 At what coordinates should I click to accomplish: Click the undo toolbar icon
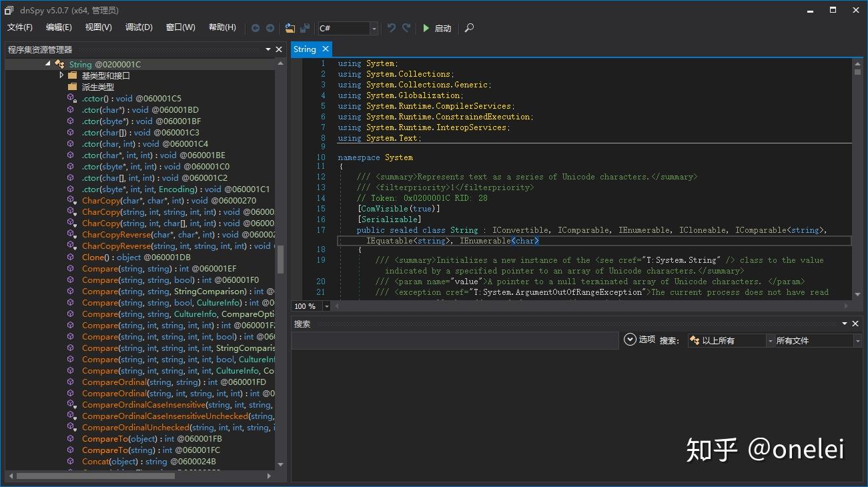(x=392, y=28)
